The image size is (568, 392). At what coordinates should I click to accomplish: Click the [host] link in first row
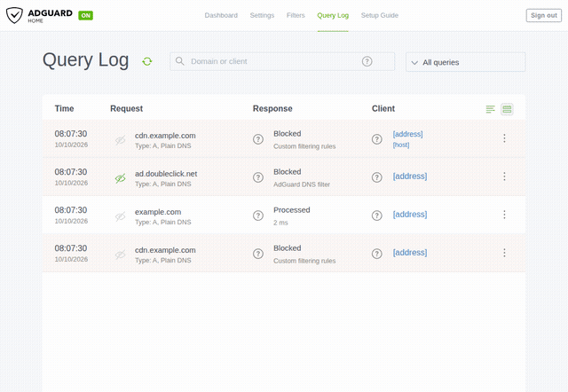tap(401, 145)
